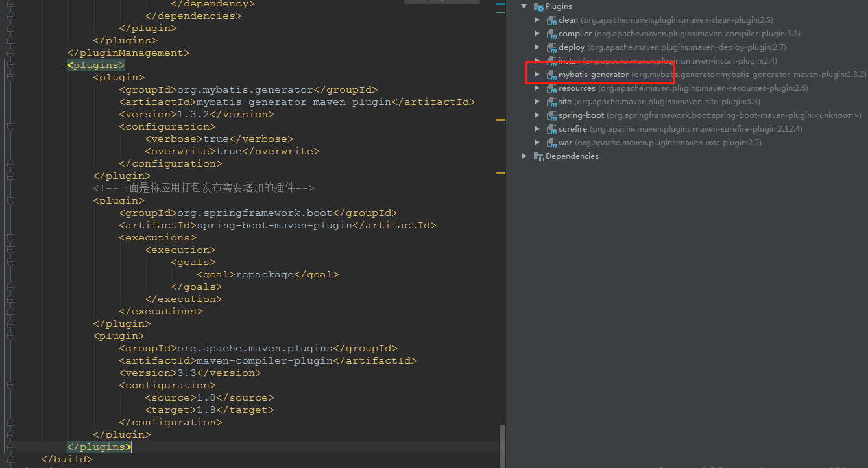The height and width of the screenshot is (468, 868).
Task: Expand the mybatis-generator plugin node
Action: [536, 75]
